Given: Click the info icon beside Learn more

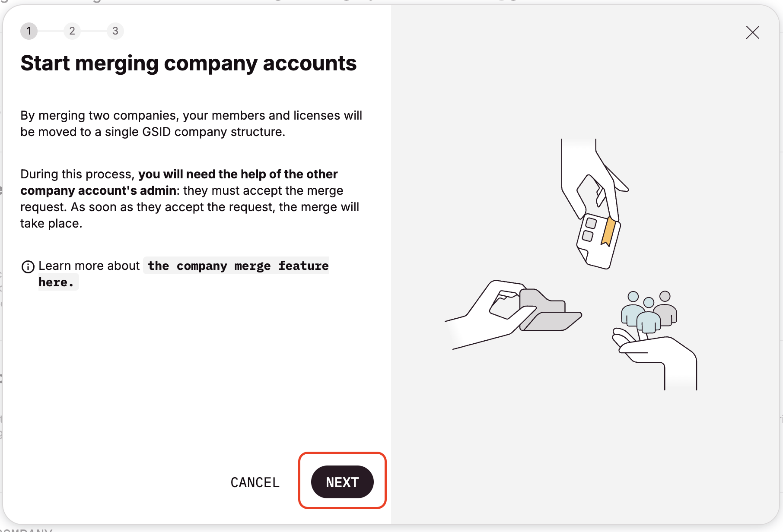Looking at the screenshot, I should pyautogui.click(x=28, y=267).
